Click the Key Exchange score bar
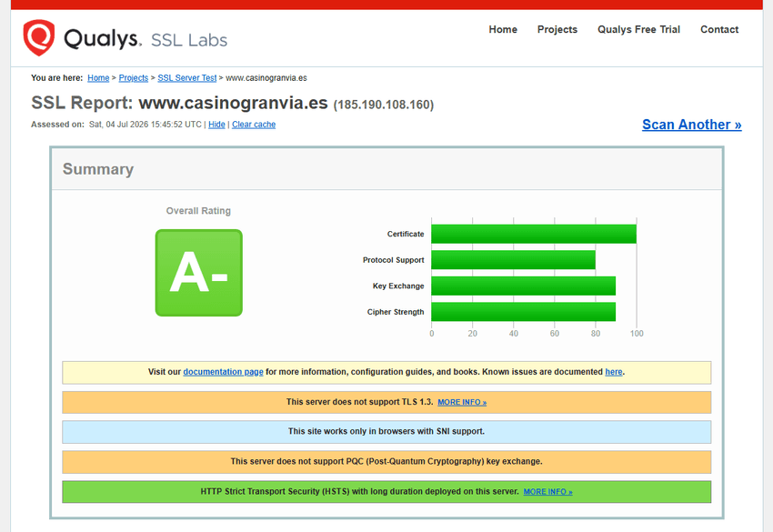Viewport: 773px width, 532px height. click(x=524, y=286)
